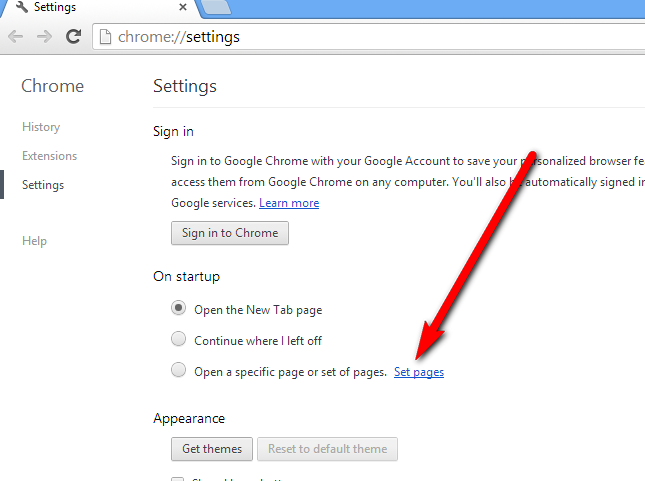Reload the settings page
Viewport: 645px width, 481px height.
[x=74, y=37]
